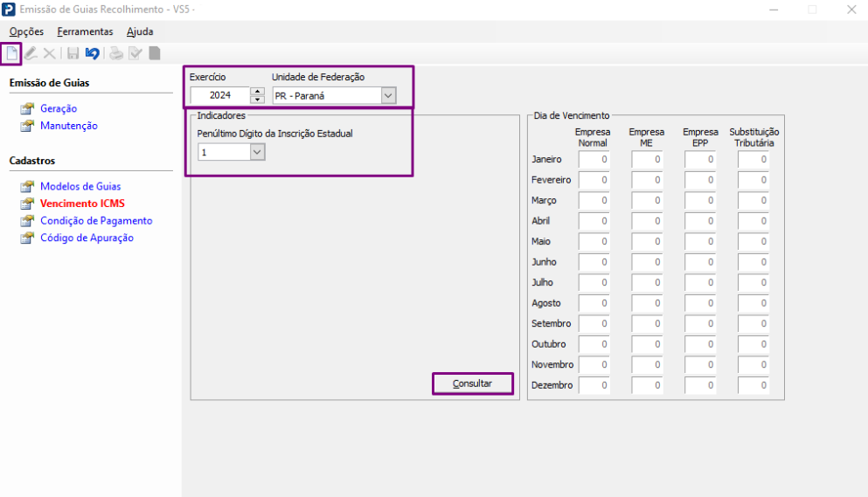Open the Ferramentas menu
868x497 pixels.
tap(85, 31)
